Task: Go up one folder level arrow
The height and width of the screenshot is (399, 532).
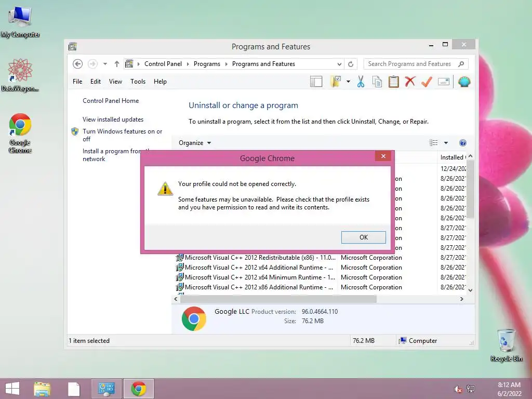Action: click(x=117, y=64)
